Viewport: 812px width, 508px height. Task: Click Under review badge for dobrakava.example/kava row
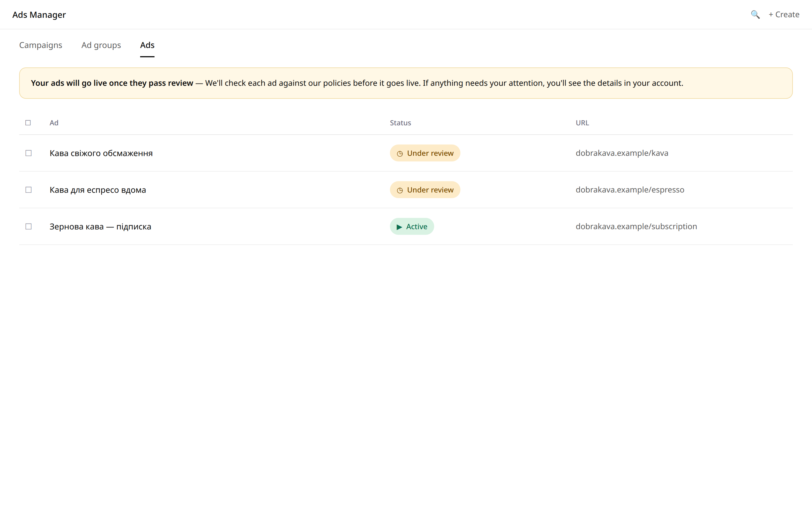(425, 153)
